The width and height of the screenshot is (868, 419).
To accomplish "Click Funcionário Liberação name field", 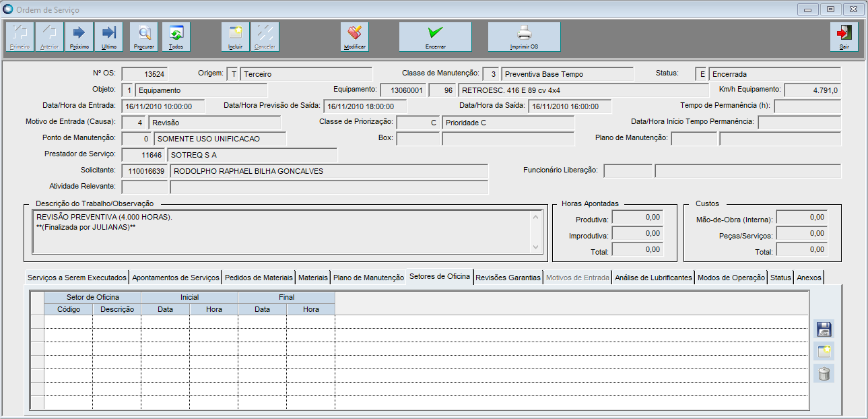I will (748, 171).
